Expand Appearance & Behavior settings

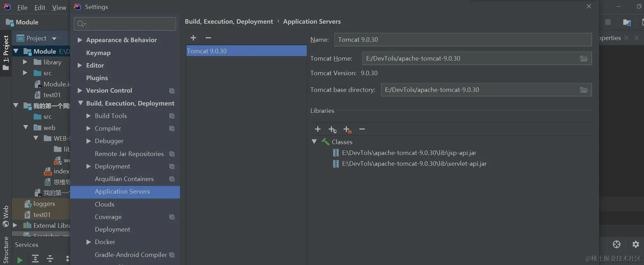tap(80, 40)
